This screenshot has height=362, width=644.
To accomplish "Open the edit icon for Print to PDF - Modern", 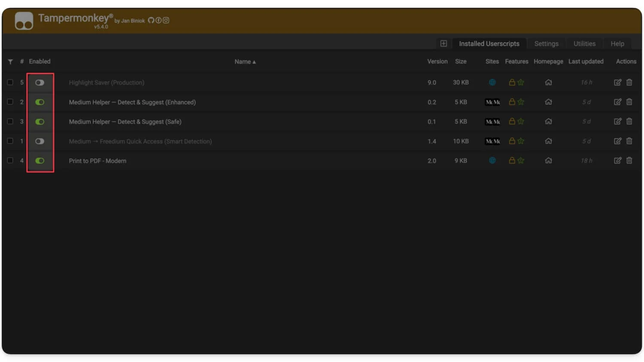I will [x=617, y=160].
